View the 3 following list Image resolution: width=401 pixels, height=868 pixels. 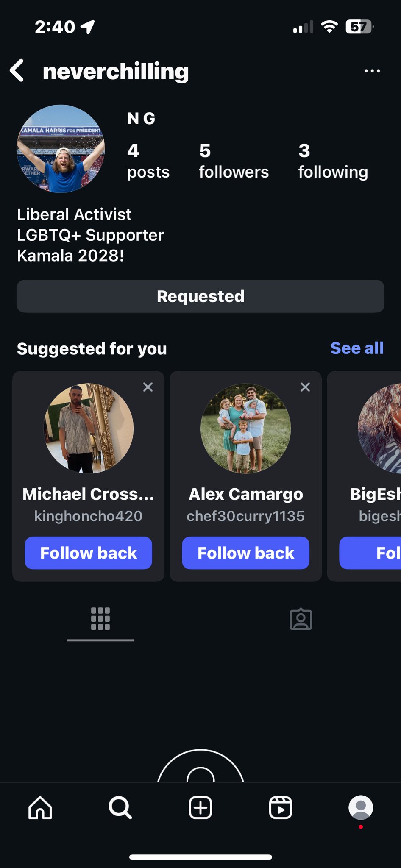[333, 161]
